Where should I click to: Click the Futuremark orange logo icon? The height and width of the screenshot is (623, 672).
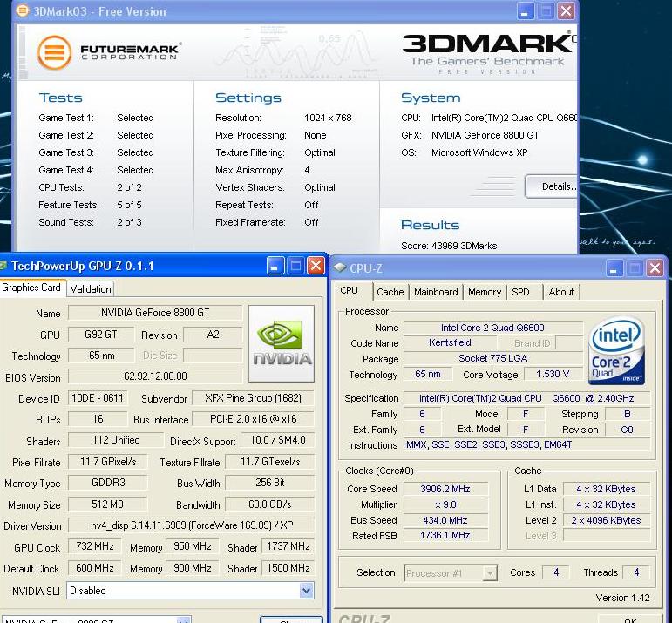point(54,52)
